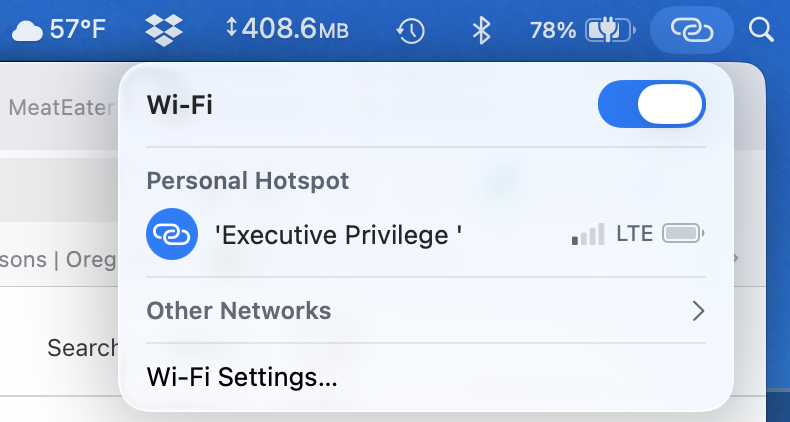Click the weather cloud icon in menu bar

point(27,31)
